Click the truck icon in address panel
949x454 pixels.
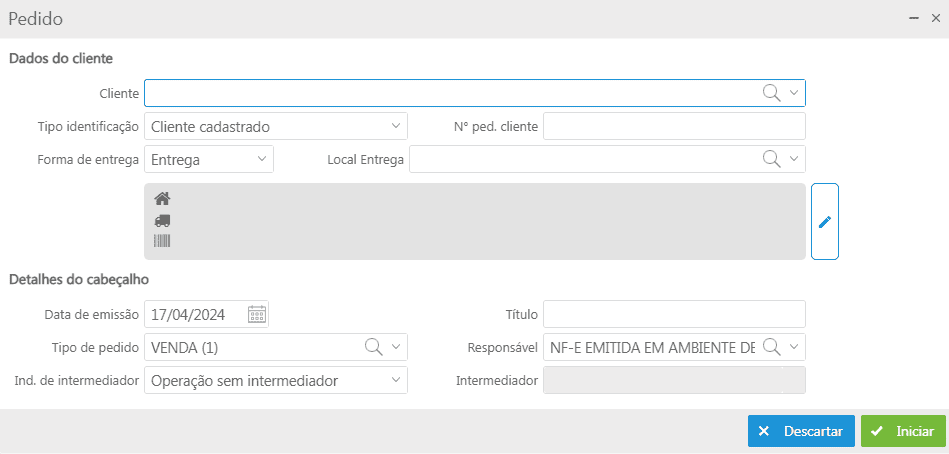[x=162, y=220]
